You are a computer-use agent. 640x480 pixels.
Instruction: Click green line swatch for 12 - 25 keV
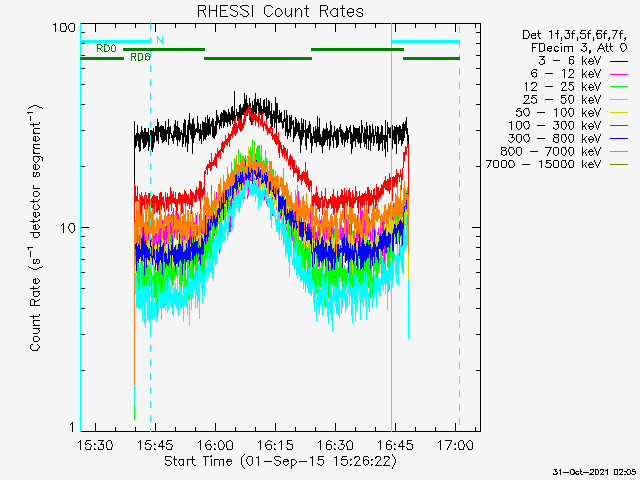tap(619, 87)
